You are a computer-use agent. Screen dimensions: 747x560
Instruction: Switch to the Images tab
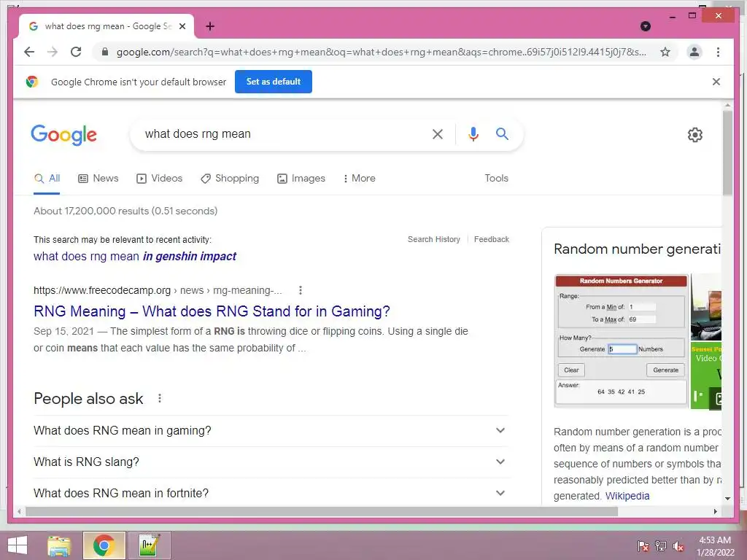point(301,178)
